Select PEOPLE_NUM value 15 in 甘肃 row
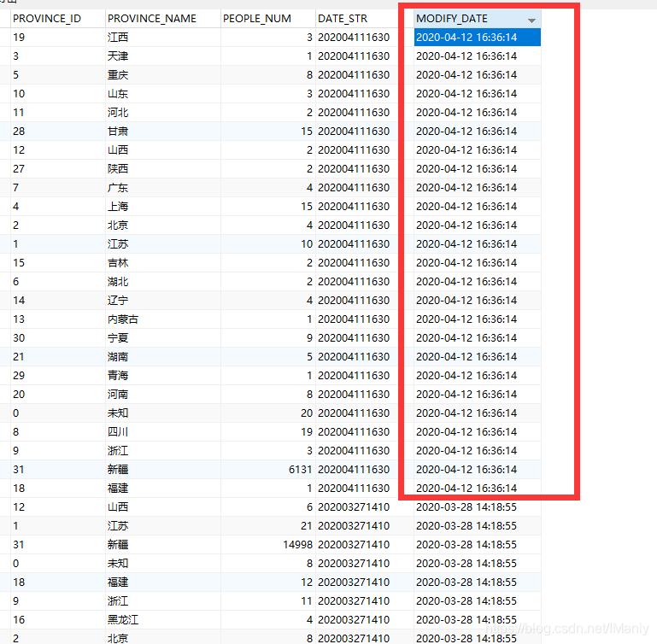The height and width of the screenshot is (644, 657). tap(267, 132)
